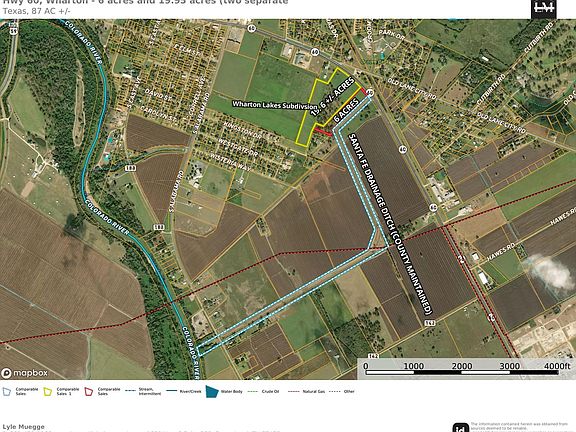Click the gray-blue Comparable Sales legend icon
The height and width of the screenshot is (432, 576).
pyautogui.click(x=7, y=392)
